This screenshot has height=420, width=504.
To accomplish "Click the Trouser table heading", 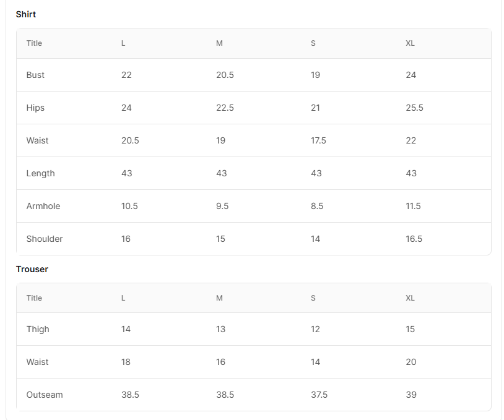I will tap(32, 269).
